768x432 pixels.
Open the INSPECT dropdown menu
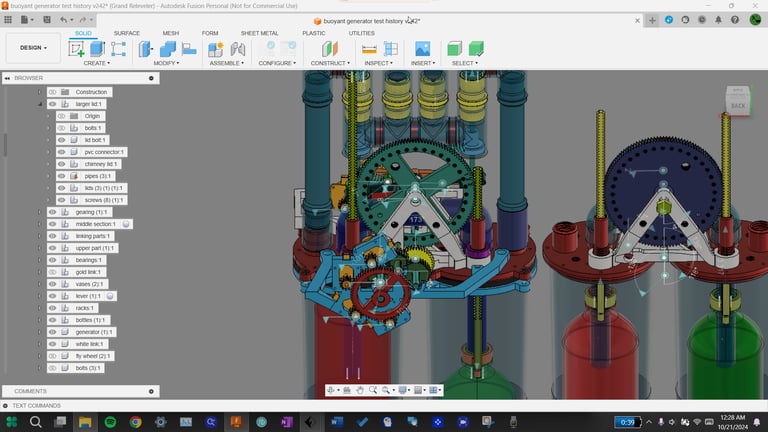(379, 63)
